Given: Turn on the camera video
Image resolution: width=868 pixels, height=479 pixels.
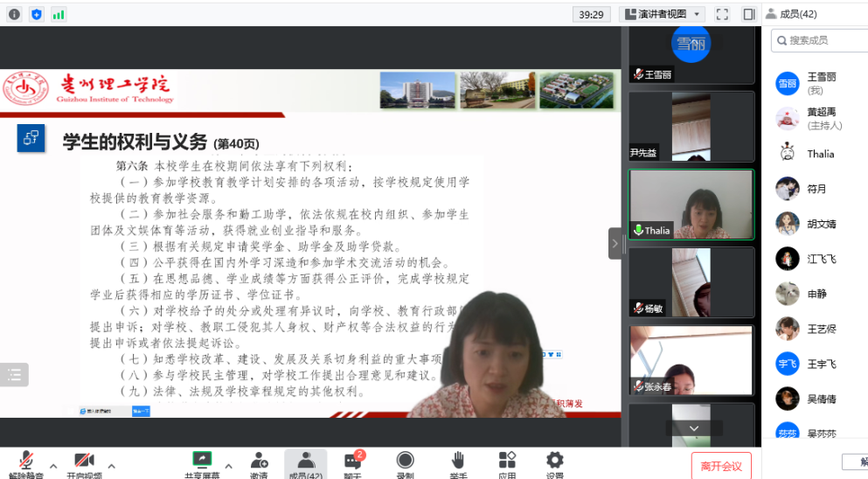Looking at the screenshot, I should 83,461.
